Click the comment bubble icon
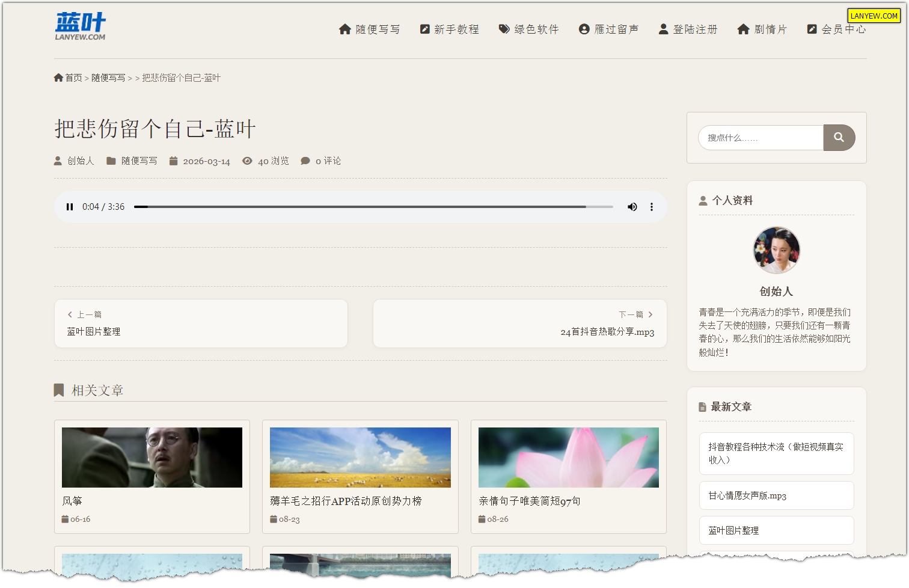 click(x=305, y=161)
